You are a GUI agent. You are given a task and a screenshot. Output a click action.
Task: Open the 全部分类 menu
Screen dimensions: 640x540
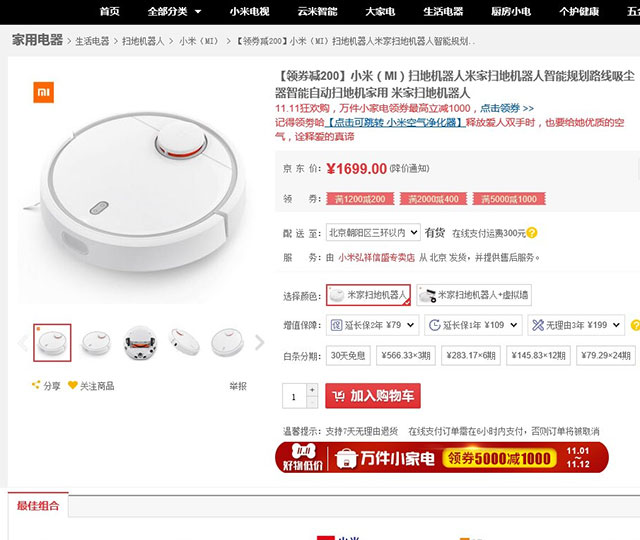[174, 11]
